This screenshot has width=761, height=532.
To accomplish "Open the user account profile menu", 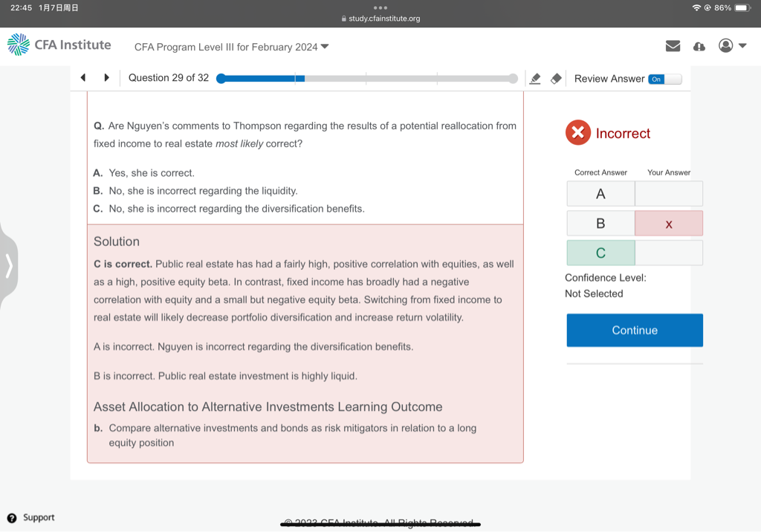I will point(732,46).
